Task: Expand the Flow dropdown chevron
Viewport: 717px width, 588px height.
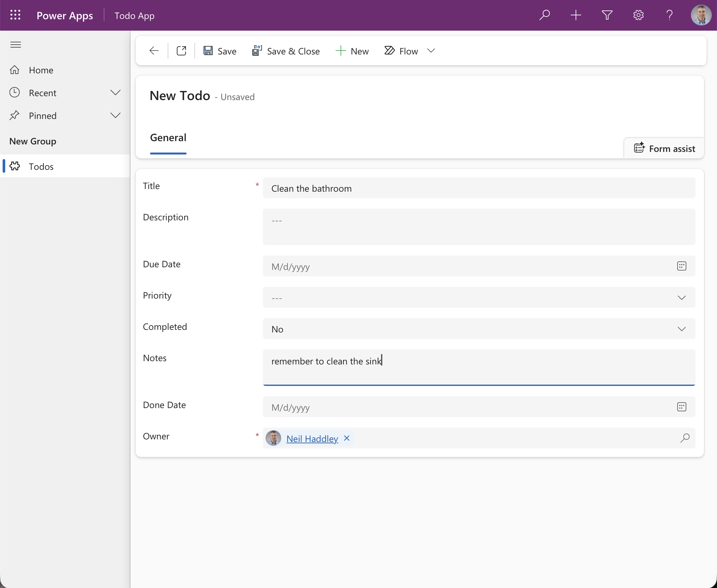Action: tap(431, 51)
